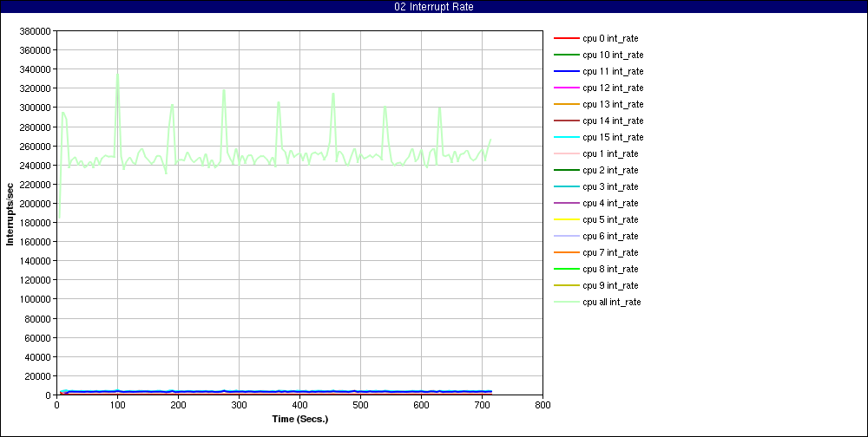Click the tallest spike near 100 seconds

pyautogui.click(x=117, y=74)
